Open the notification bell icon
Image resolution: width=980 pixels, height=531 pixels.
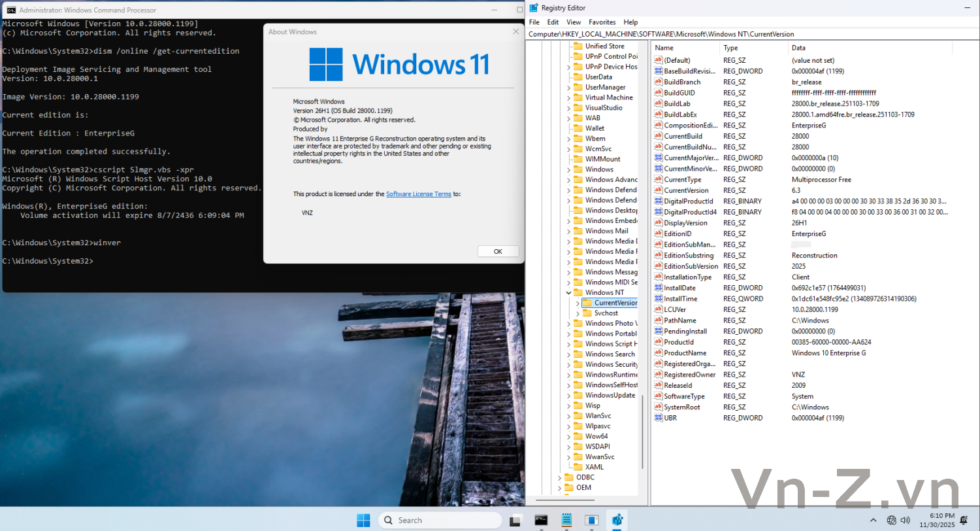(x=964, y=520)
